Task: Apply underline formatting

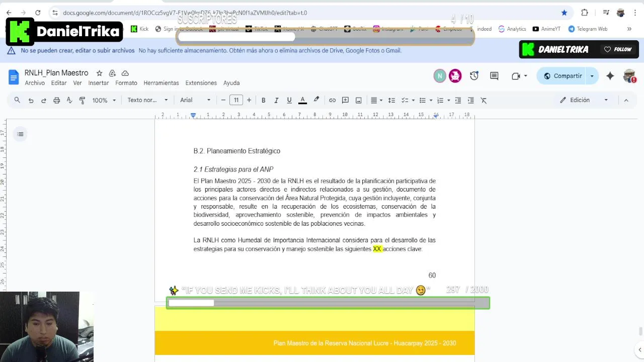Action: pyautogui.click(x=289, y=100)
